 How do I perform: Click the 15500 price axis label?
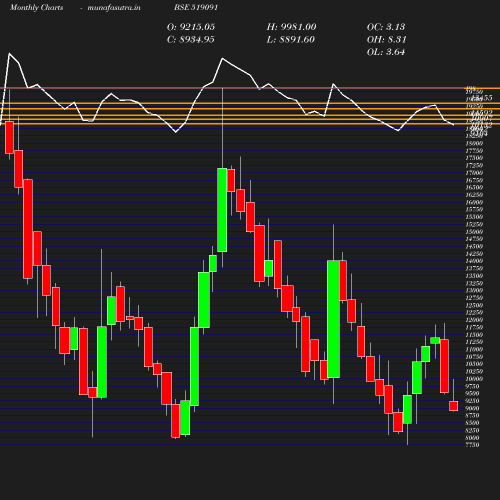click(474, 217)
